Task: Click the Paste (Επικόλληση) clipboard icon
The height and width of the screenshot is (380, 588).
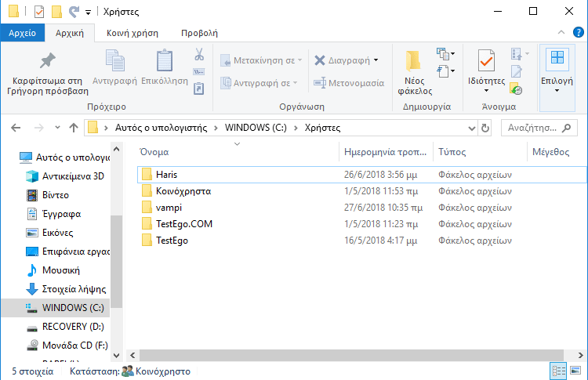Action: tap(165, 60)
